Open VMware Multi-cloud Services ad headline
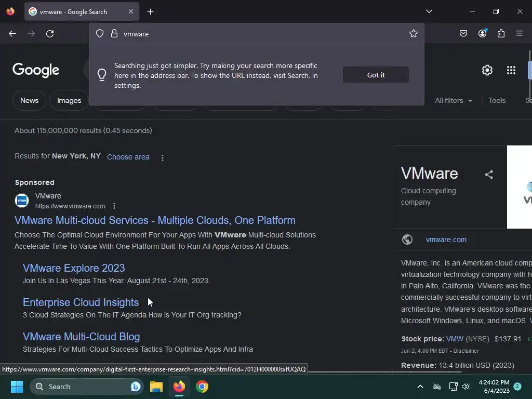This screenshot has height=399, width=532. tap(155, 220)
